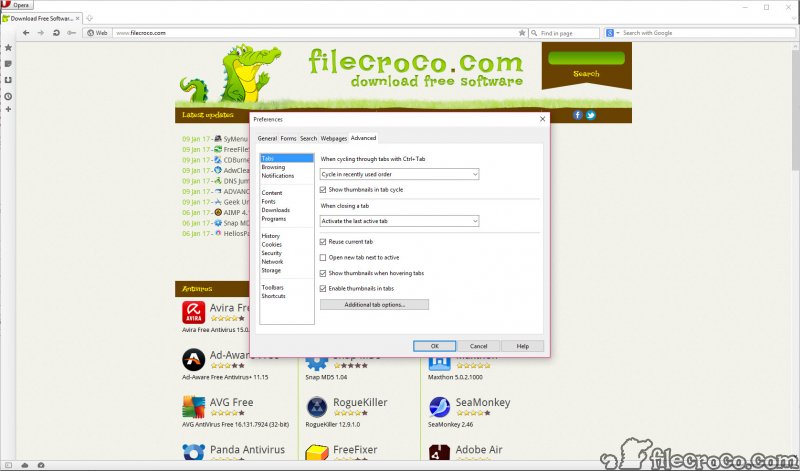
Task: Click filecroco Facebook icon
Action: tap(578, 115)
